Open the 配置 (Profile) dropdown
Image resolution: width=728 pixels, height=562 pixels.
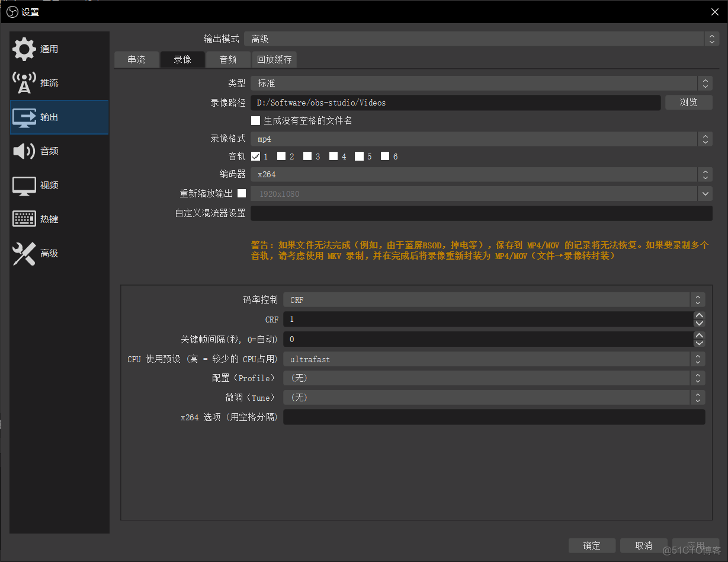click(494, 378)
